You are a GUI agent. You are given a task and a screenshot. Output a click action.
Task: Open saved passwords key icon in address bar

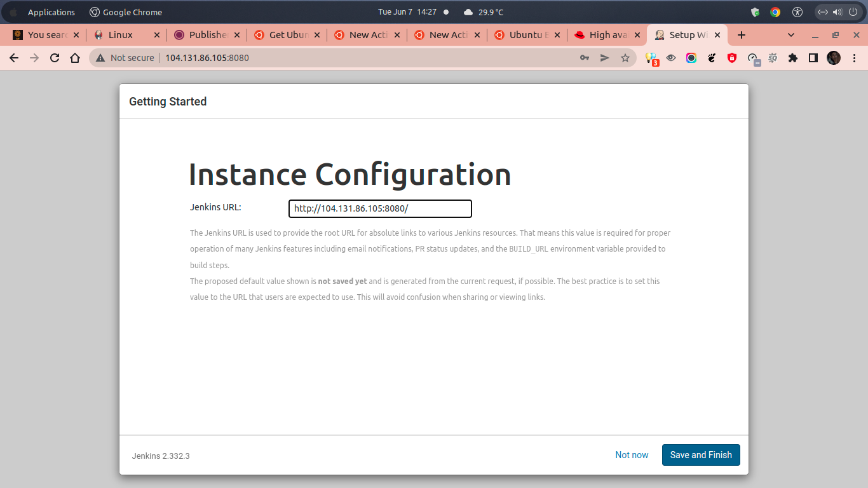pyautogui.click(x=585, y=58)
